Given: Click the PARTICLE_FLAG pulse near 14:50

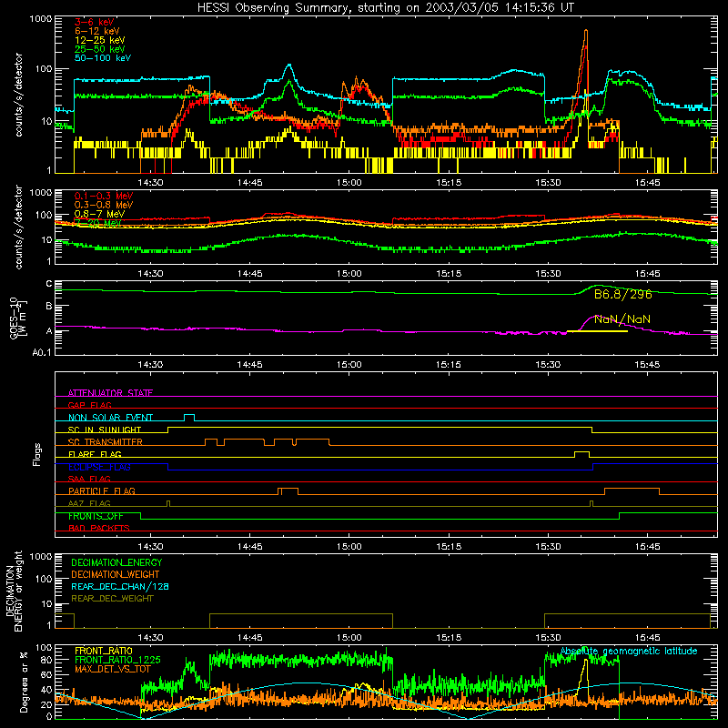Looking at the screenshot, I should tap(288, 490).
